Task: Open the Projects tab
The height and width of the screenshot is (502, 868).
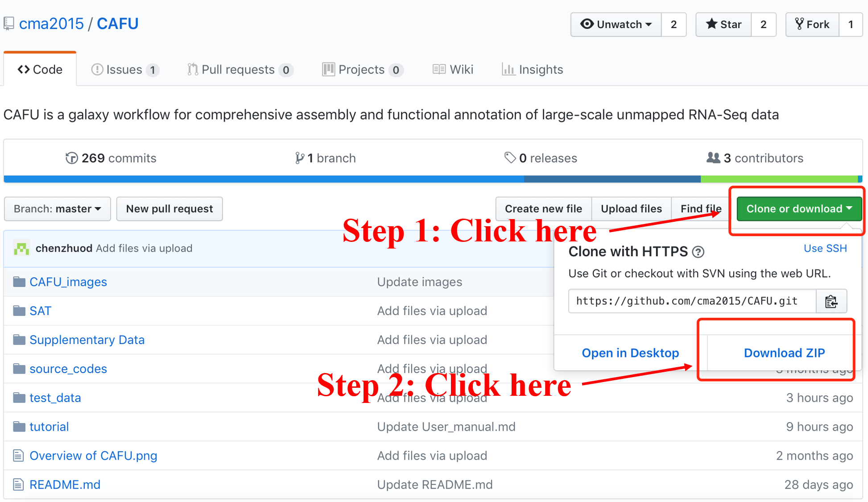Action: 363,70
